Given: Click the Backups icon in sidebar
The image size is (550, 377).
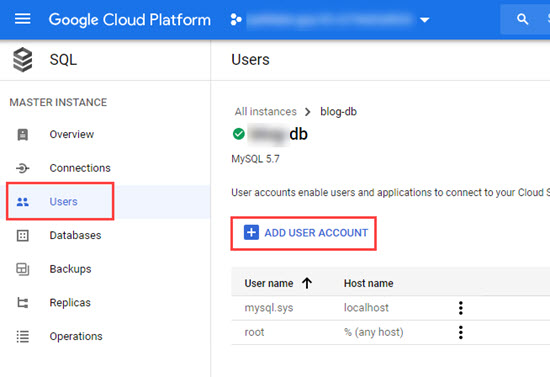Looking at the screenshot, I should click(x=23, y=269).
